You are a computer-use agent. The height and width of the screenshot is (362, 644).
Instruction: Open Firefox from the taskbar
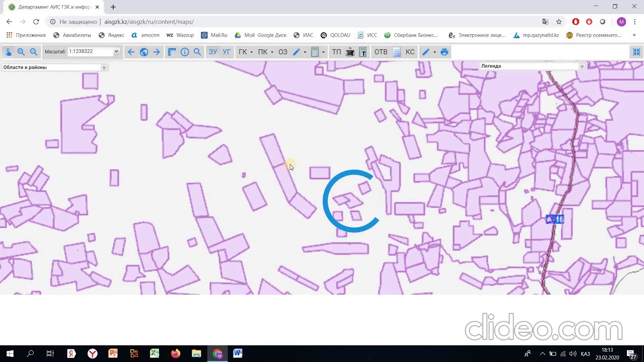pyautogui.click(x=175, y=353)
